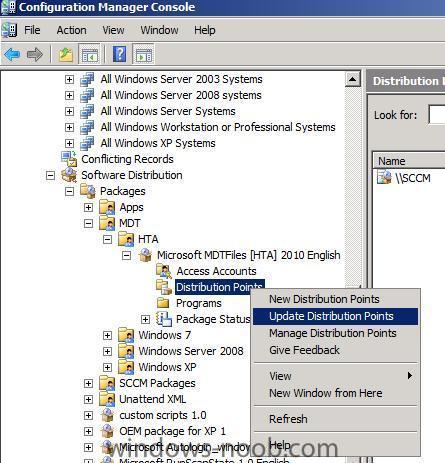Expand the Apps folder node
Image resolution: width=445 pixels, height=463 pixels.
click(x=88, y=207)
